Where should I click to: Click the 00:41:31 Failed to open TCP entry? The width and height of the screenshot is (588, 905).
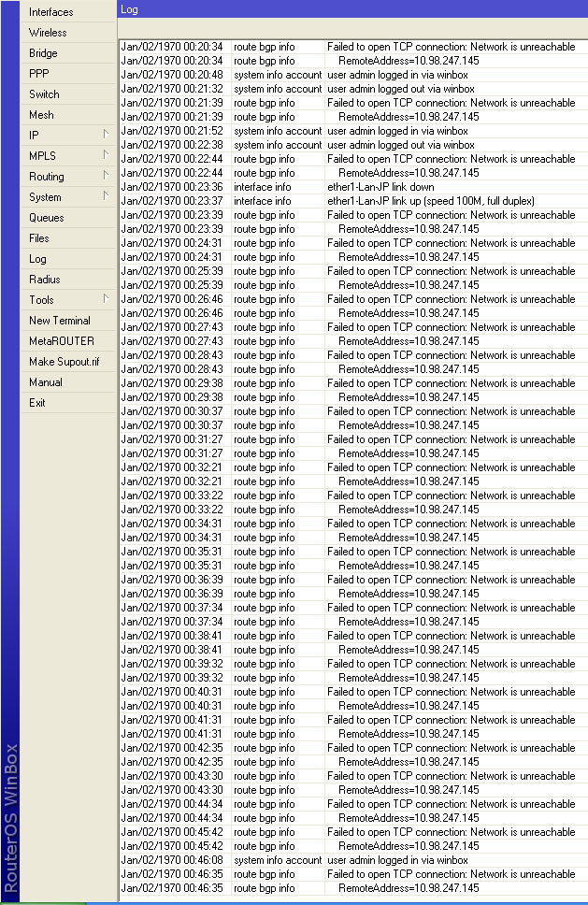[x=353, y=720]
